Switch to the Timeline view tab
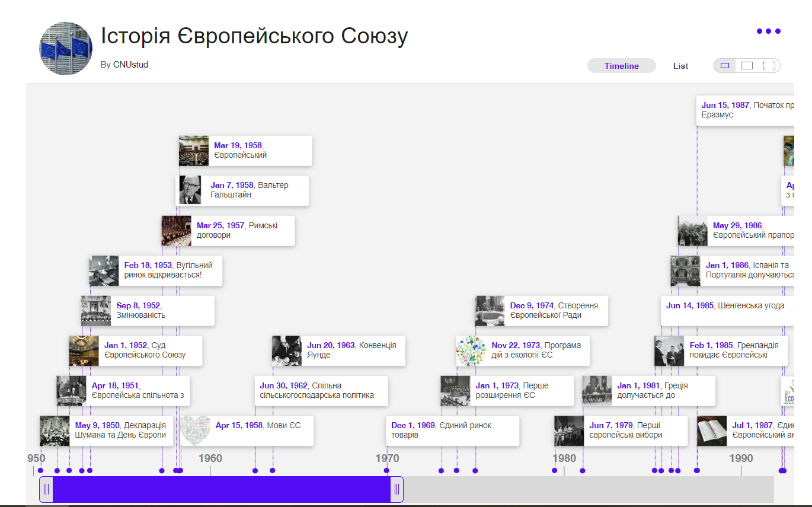This screenshot has height=507, width=812. click(621, 66)
